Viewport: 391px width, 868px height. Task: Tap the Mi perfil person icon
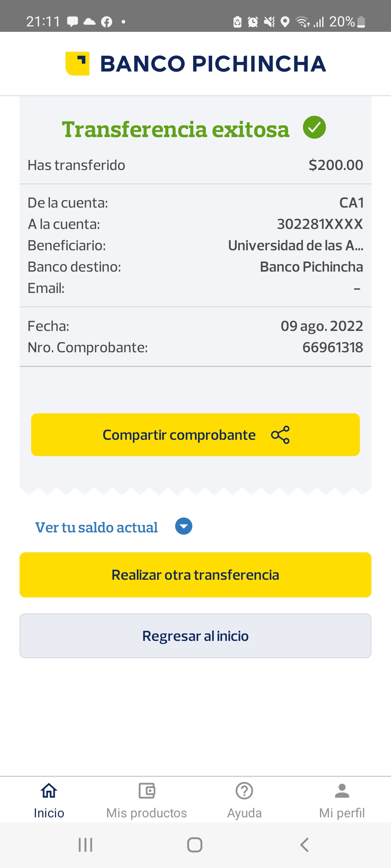pos(342,791)
